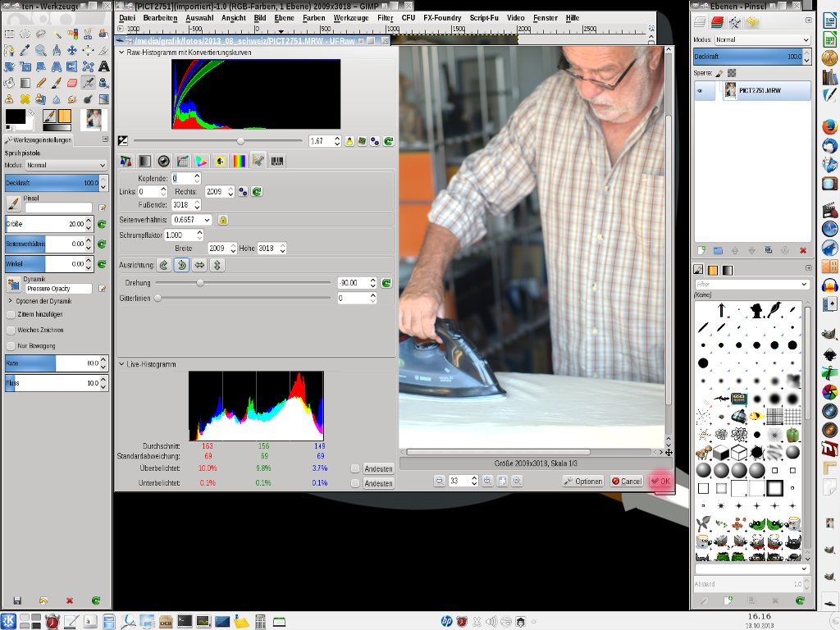Click the OK button in UFRaw

tap(660, 481)
